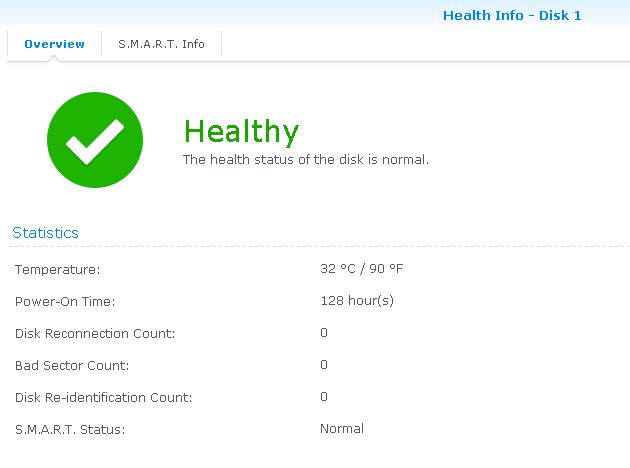This screenshot has height=468, width=630.
Task: Click the green Healthy checkmark icon
Action: 95,140
